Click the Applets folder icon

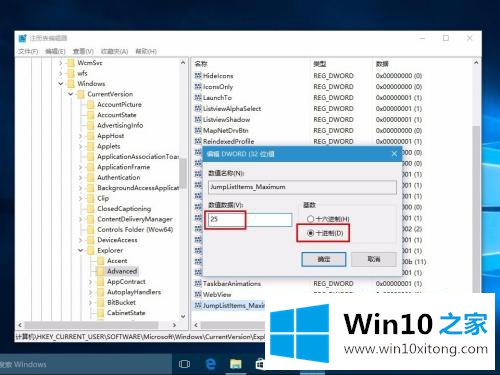(x=90, y=146)
